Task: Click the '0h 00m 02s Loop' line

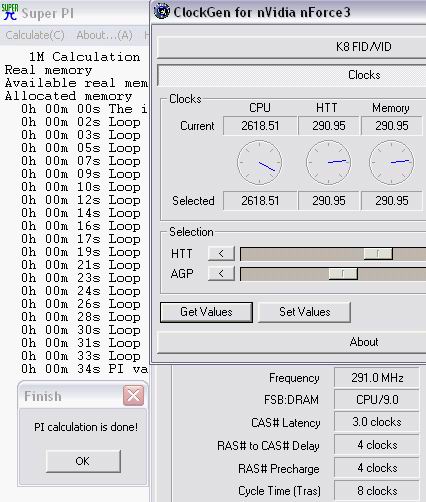Action: (81, 122)
